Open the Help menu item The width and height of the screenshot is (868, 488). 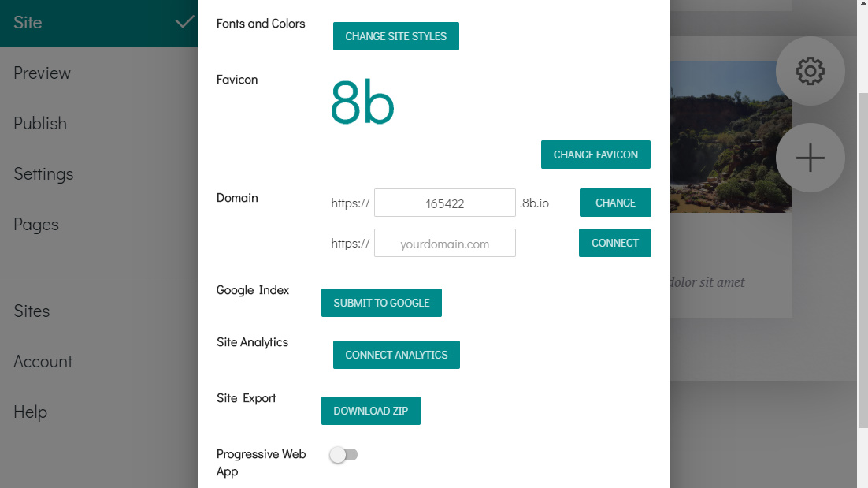[30, 412]
